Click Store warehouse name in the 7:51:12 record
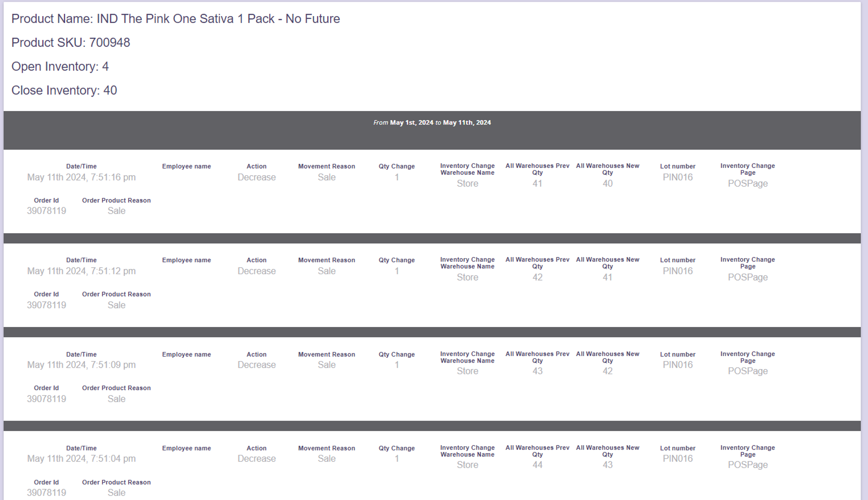 coord(467,278)
